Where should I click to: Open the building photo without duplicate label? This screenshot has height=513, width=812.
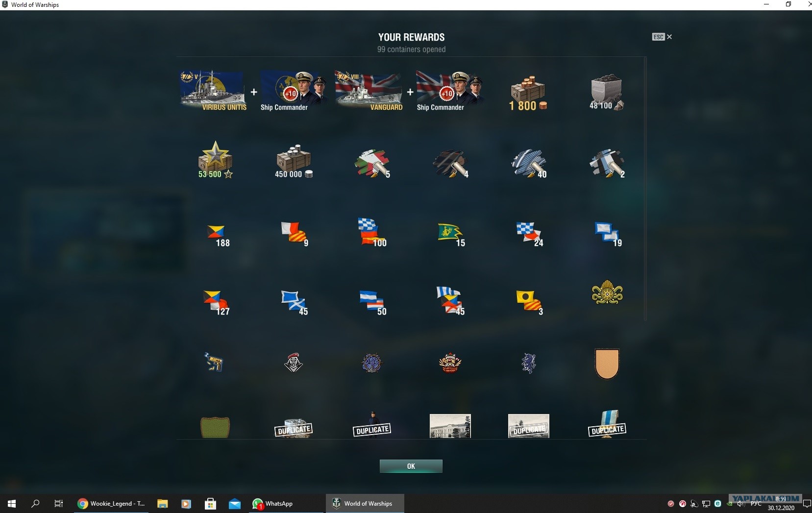[x=450, y=426]
